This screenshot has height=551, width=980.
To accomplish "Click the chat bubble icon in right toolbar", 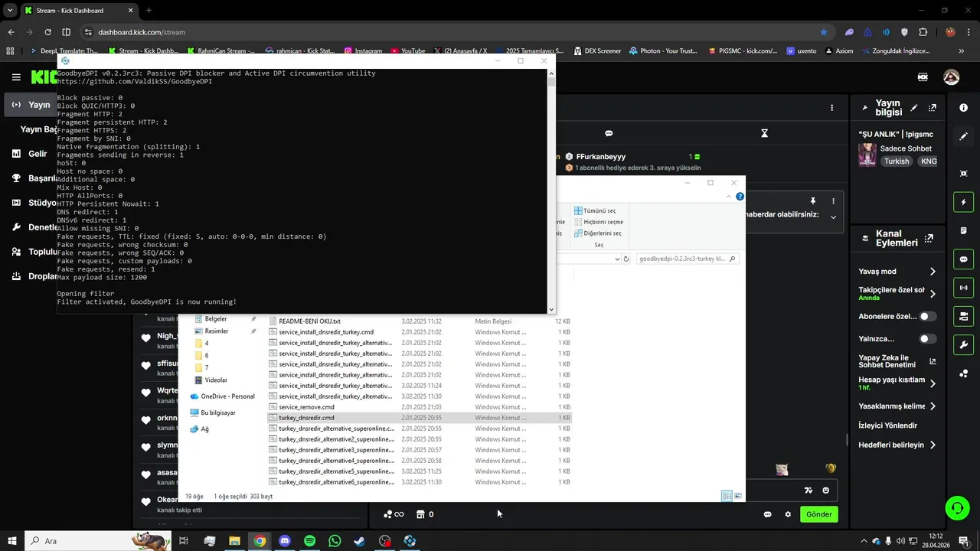I will point(963,259).
